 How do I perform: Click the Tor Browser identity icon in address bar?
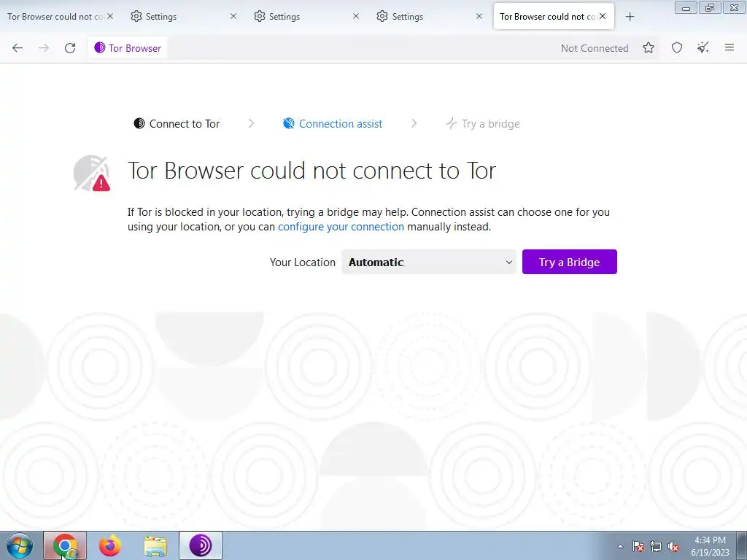click(99, 47)
